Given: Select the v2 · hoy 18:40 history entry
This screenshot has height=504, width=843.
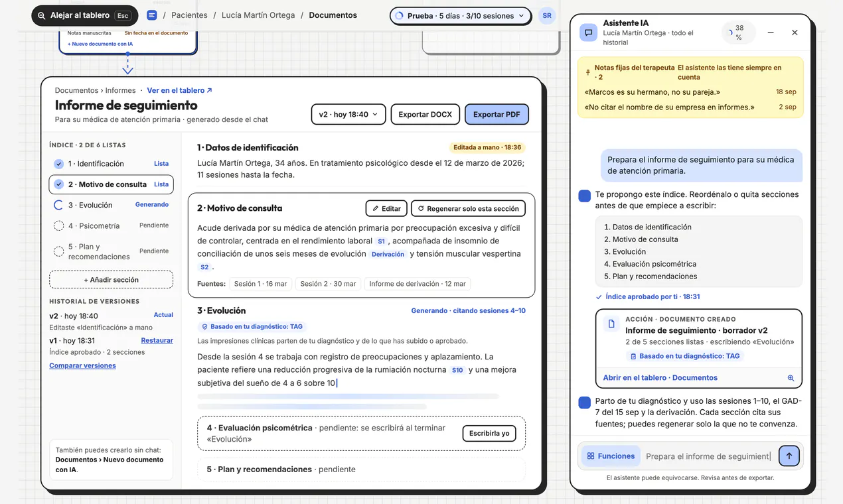Looking at the screenshot, I should pos(111,321).
